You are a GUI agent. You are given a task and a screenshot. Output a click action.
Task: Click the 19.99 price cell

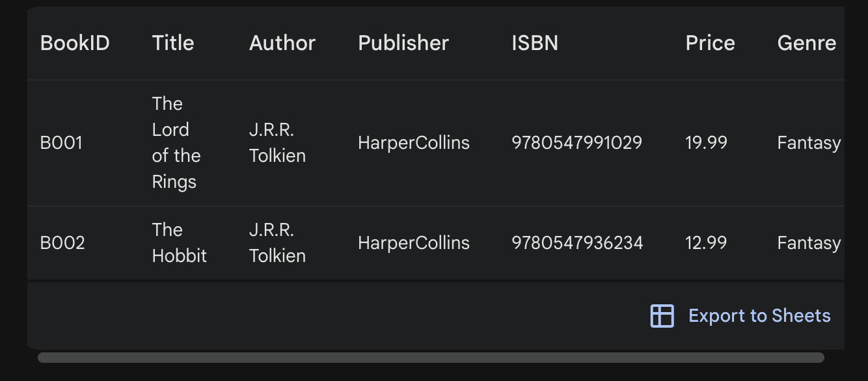click(x=706, y=143)
